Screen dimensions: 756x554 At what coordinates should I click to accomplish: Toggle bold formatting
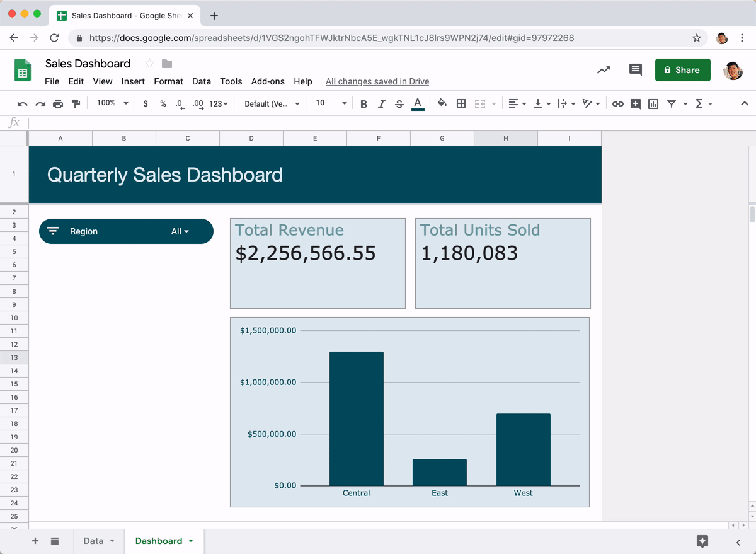point(364,103)
